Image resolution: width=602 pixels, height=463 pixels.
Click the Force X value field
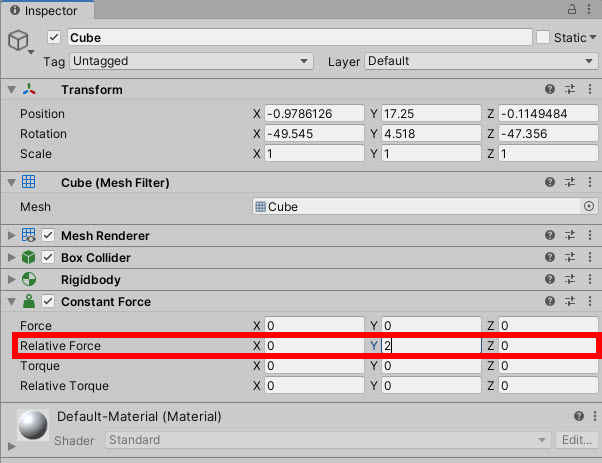[314, 326]
